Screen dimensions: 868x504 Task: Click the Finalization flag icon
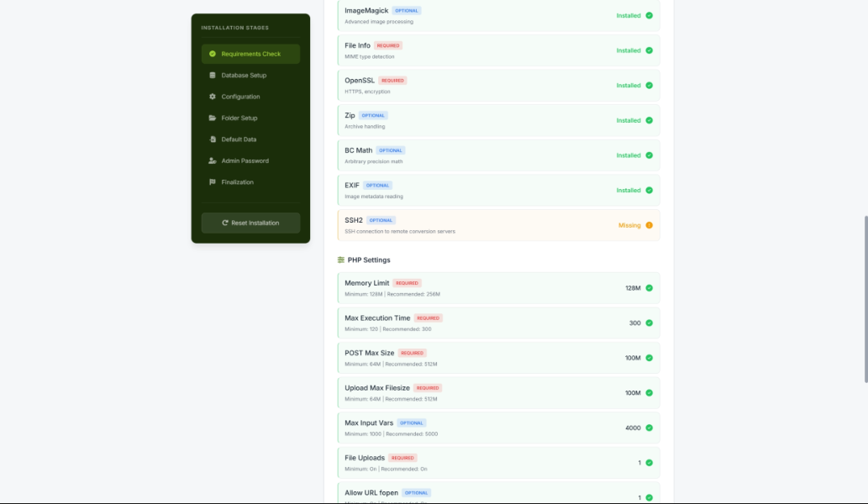[x=213, y=182]
